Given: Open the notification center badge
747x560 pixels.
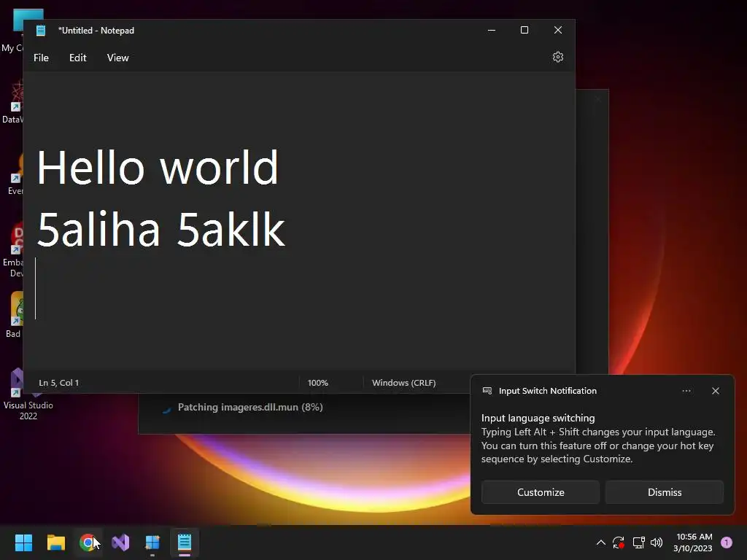Looking at the screenshot, I should (727, 542).
